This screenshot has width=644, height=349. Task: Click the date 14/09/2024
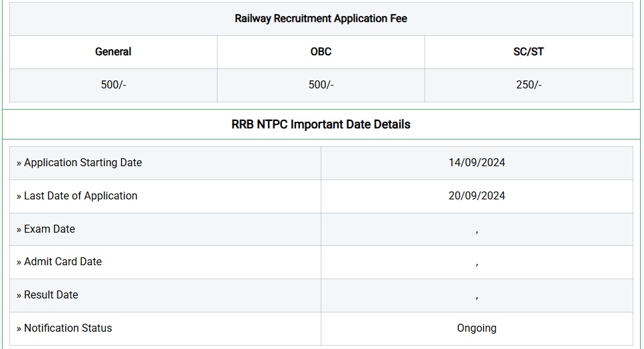point(477,163)
